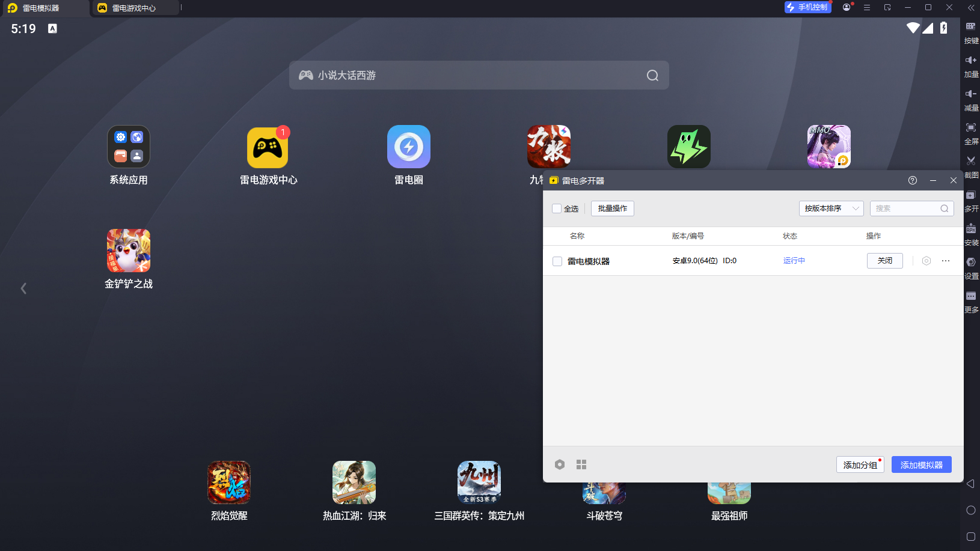Click the search magnifier in 雷电多开器

[945, 209]
